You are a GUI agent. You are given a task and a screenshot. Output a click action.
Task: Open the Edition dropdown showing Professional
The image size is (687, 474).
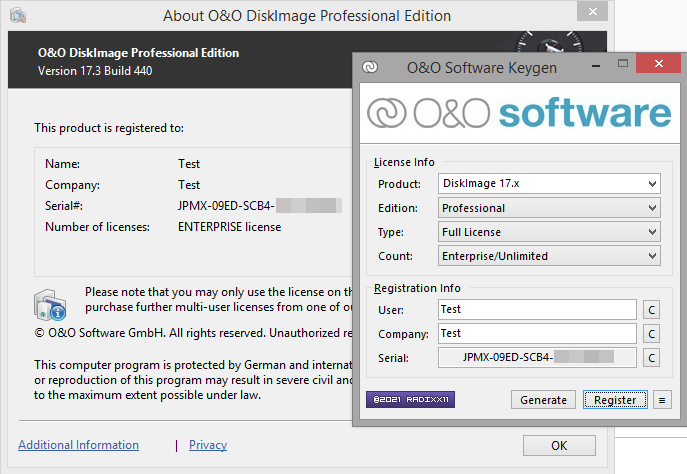pos(549,208)
